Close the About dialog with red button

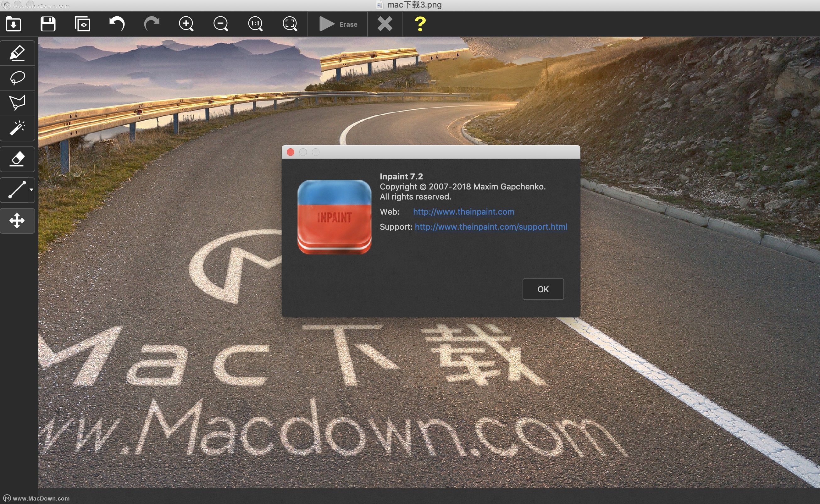[291, 152]
